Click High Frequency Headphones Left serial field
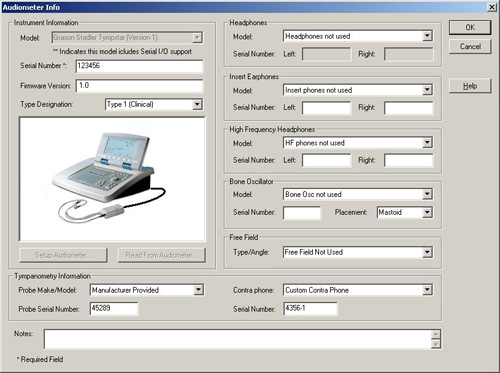This screenshot has height=373, width=500. pos(326,160)
